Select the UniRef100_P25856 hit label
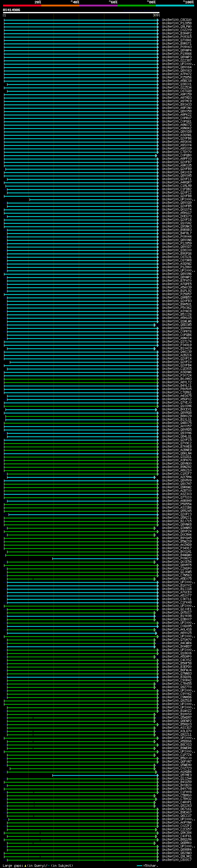This screenshot has width=197, height=868. [x=176, y=78]
